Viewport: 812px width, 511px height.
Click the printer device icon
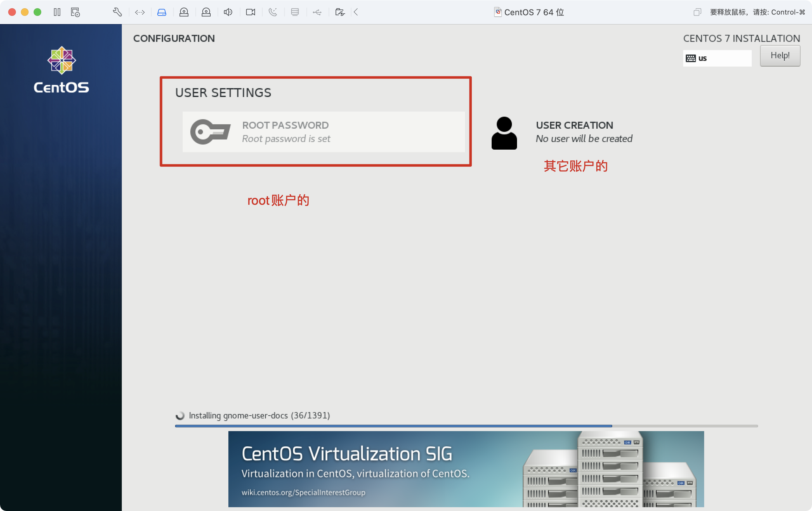point(295,12)
